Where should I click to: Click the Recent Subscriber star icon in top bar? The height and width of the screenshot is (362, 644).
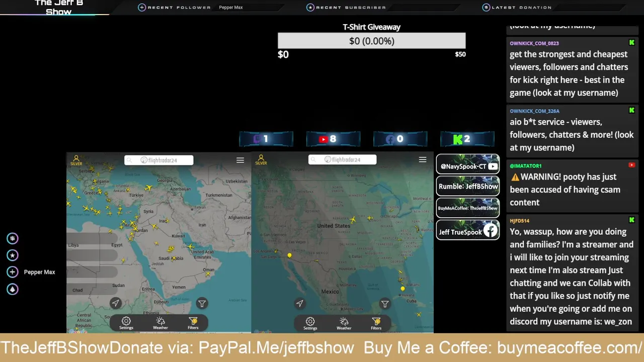click(x=310, y=8)
